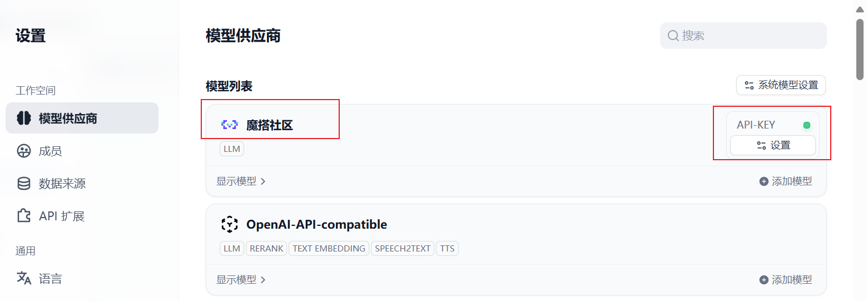The height and width of the screenshot is (301, 868).
Task: Click the brain icon beside 模型供应商
Action: pyautogui.click(x=23, y=118)
